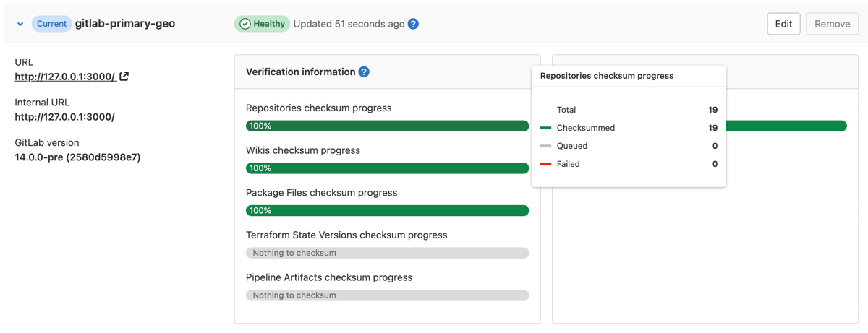The image size is (868, 333).
Task: Open external link icon beside URL
Action: (124, 77)
